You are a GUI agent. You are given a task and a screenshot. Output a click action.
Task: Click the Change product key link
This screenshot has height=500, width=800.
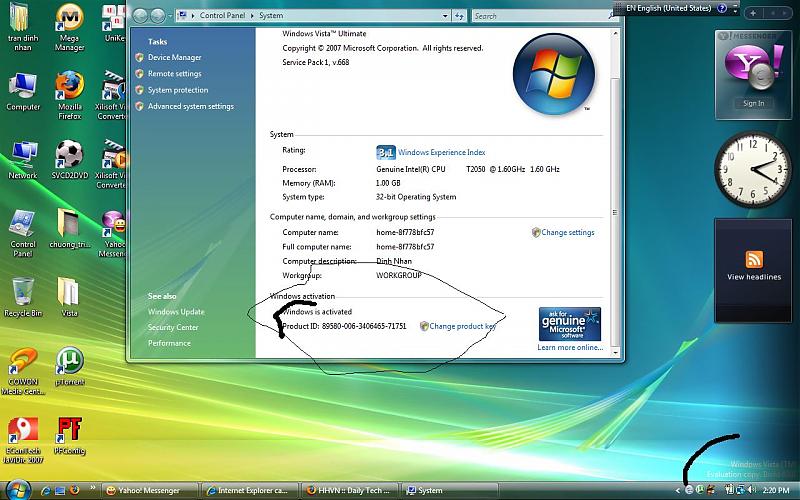point(462,326)
